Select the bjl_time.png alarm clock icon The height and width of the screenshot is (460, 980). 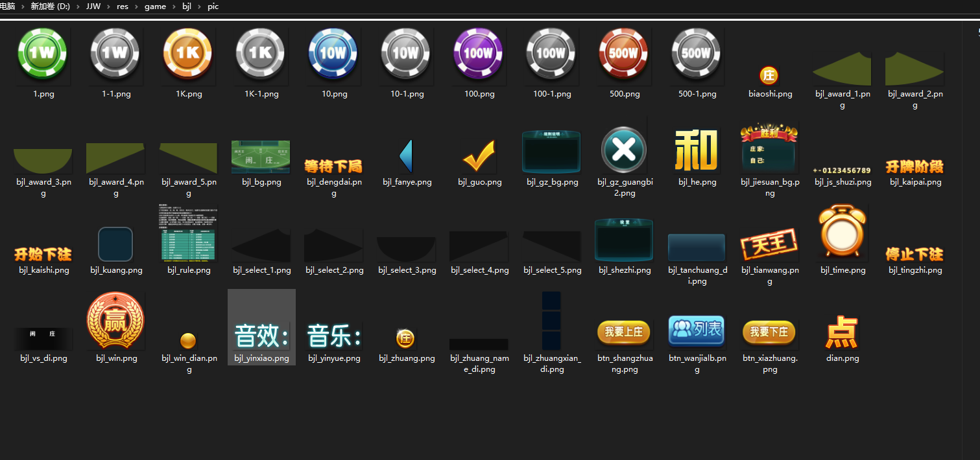[842, 233]
